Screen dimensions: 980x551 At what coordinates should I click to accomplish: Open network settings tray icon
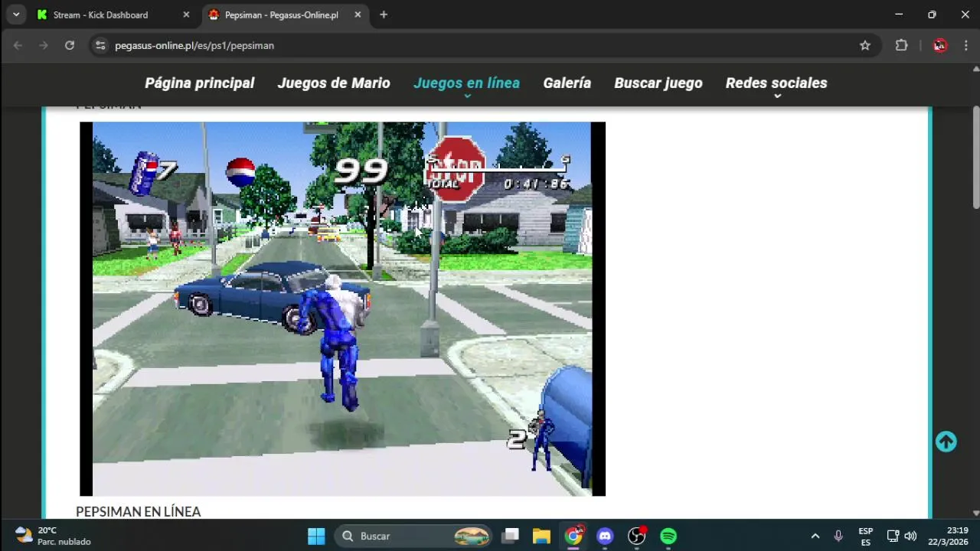[x=893, y=536]
